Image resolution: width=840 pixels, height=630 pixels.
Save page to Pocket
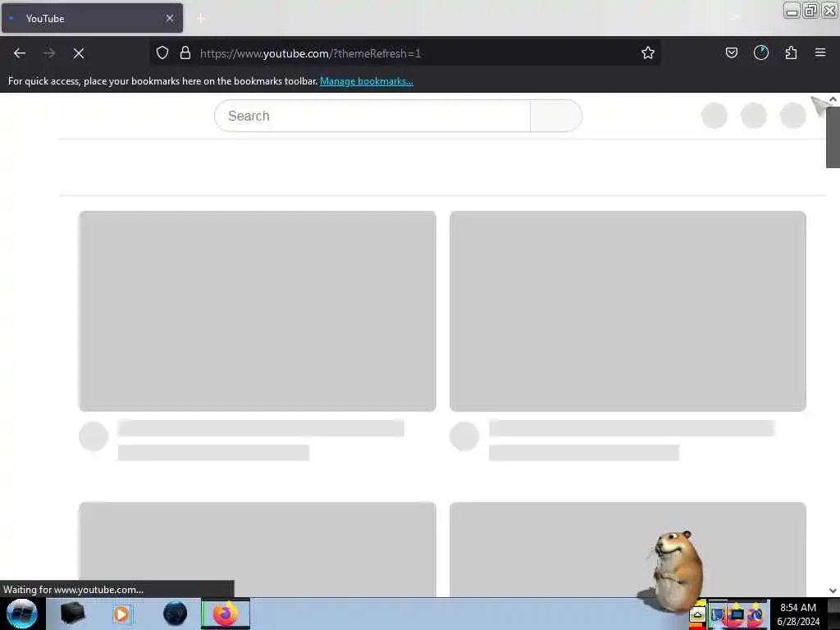pos(731,52)
